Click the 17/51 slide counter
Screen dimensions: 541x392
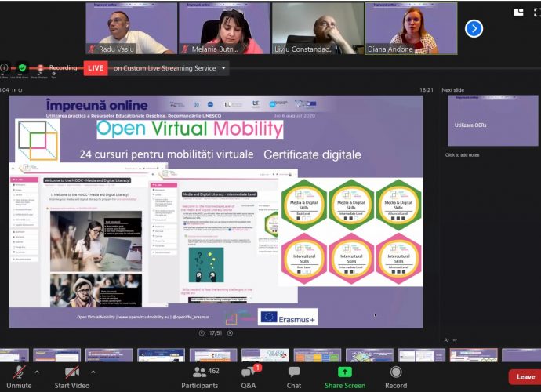click(216, 333)
